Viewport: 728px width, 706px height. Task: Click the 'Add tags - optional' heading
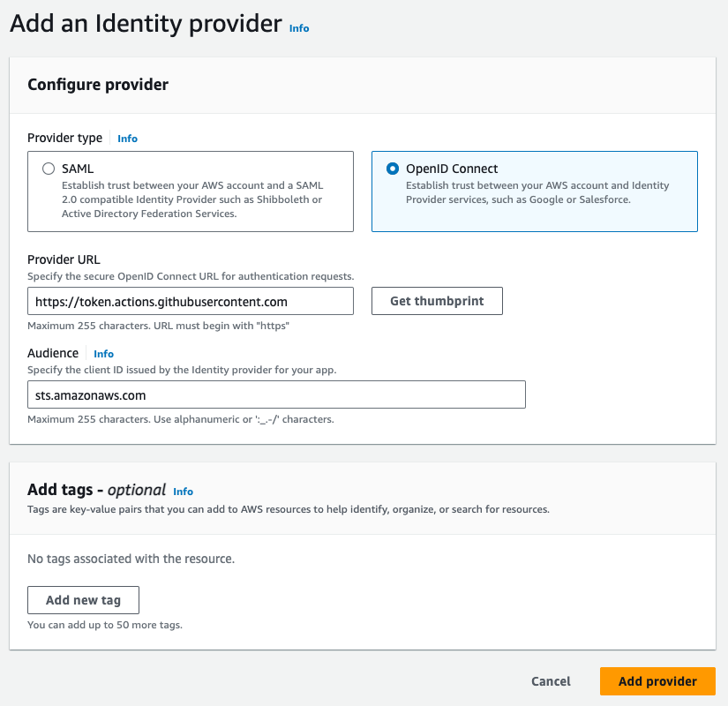(x=96, y=490)
